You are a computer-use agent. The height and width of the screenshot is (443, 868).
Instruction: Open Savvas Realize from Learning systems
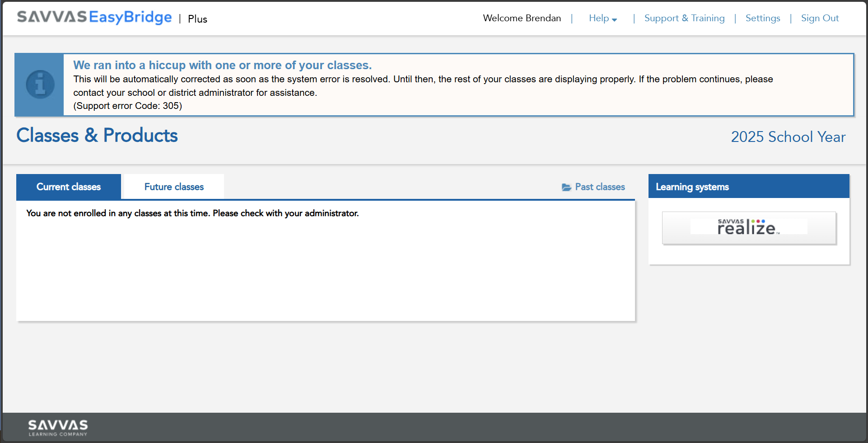[x=748, y=228]
